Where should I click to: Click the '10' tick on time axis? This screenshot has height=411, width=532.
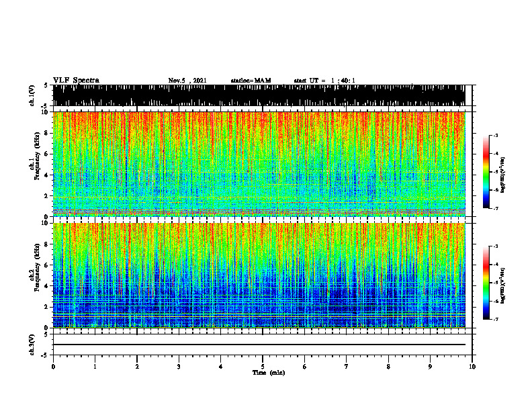(x=472, y=367)
